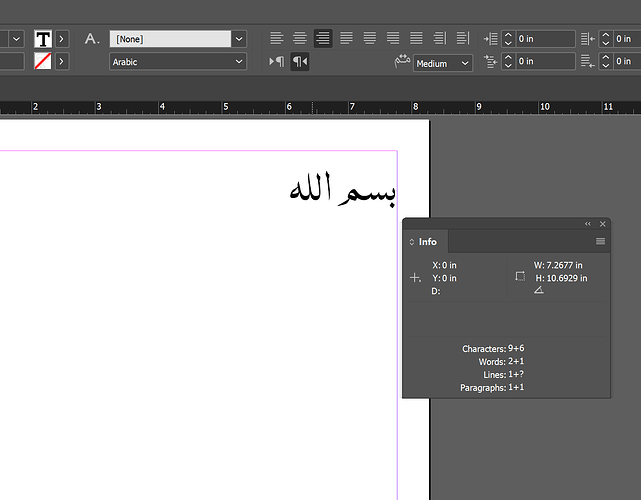This screenshot has height=500, width=641.
Task: Decrease right indent with down arrow
Action: 605,43
